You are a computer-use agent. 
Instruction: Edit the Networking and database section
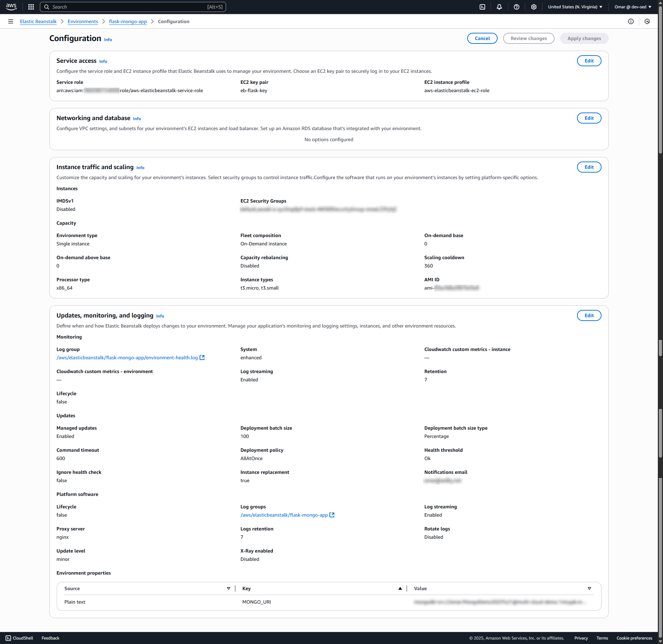click(x=589, y=118)
